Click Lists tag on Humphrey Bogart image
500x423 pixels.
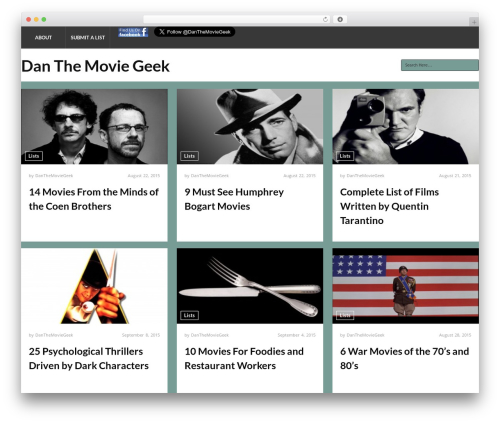pos(189,156)
